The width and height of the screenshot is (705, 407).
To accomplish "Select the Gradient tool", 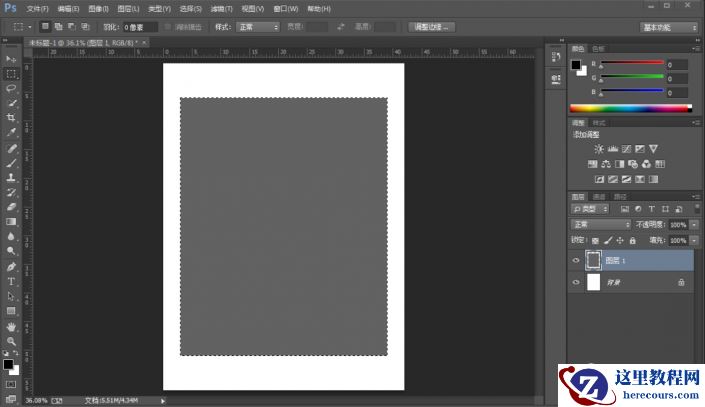I will click(11, 222).
